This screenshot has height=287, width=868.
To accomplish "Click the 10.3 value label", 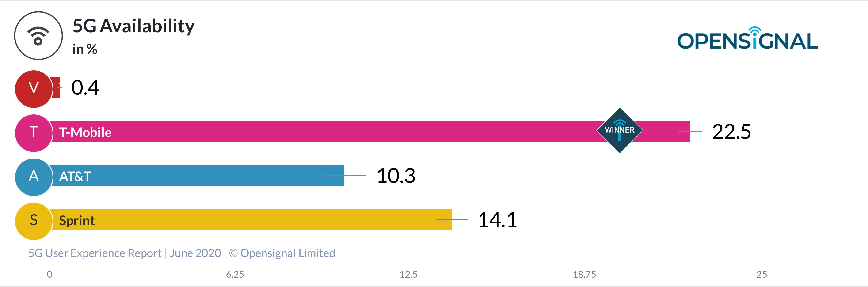I will [396, 176].
